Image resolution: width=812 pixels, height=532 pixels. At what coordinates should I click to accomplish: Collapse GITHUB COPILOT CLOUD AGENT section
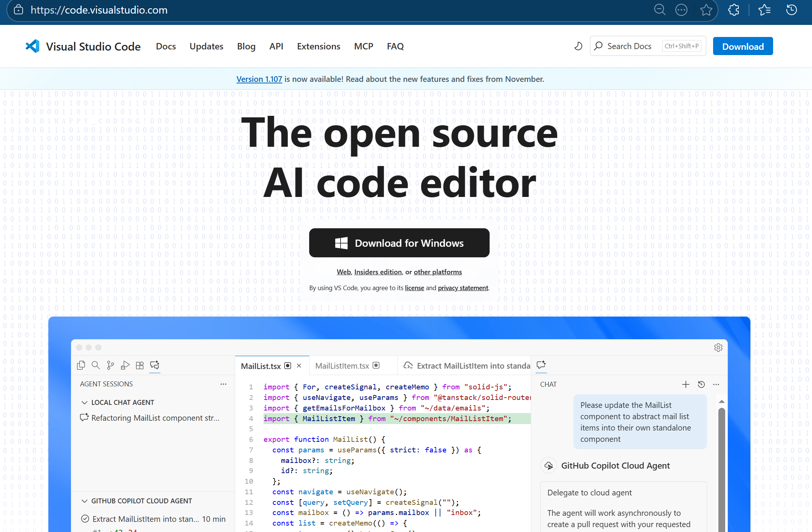click(85, 501)
